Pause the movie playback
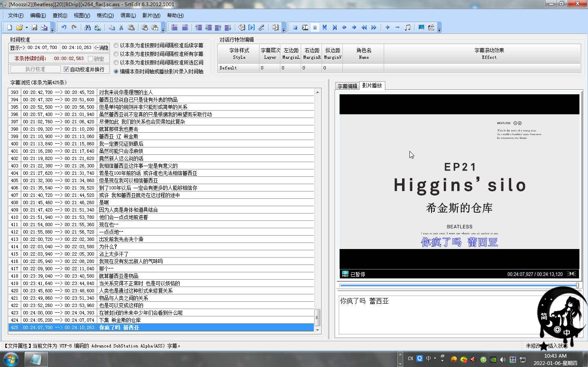 pos(315,27)
